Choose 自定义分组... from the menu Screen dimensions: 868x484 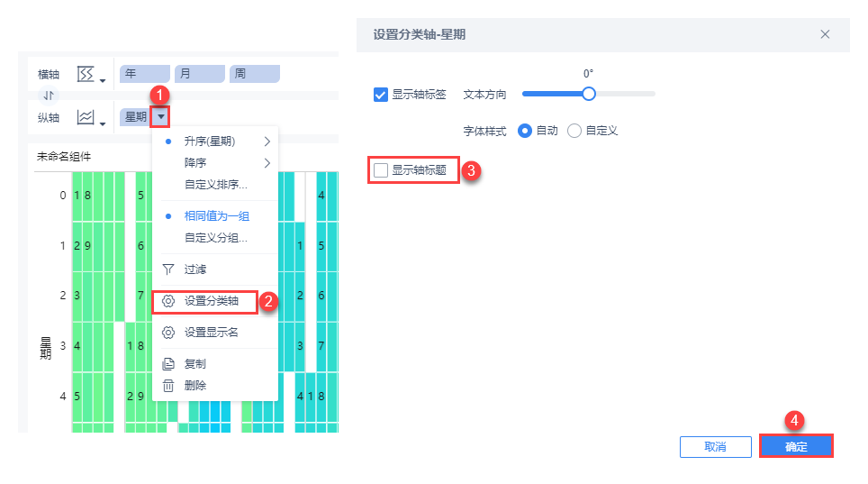(x=215, y=238)
